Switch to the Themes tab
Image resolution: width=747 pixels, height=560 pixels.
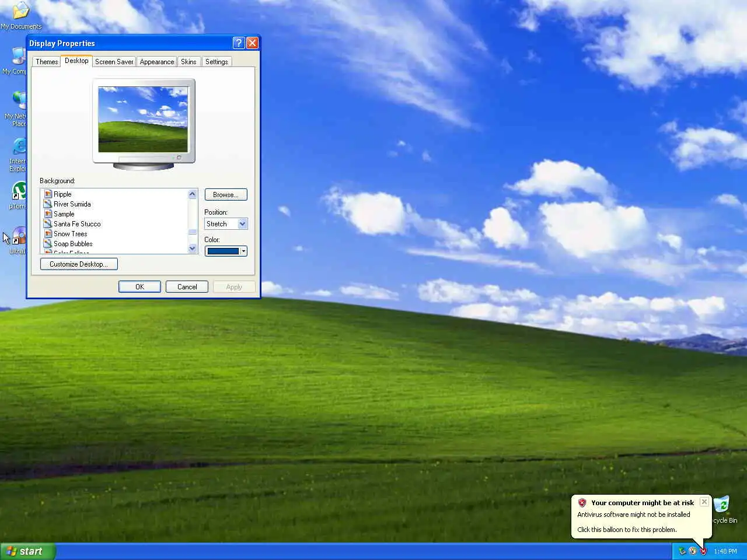47,62
